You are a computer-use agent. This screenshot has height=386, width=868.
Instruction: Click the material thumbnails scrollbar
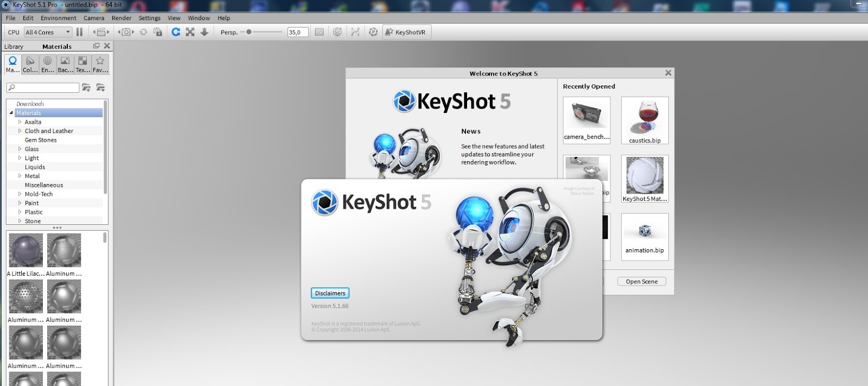click(105, 238)
